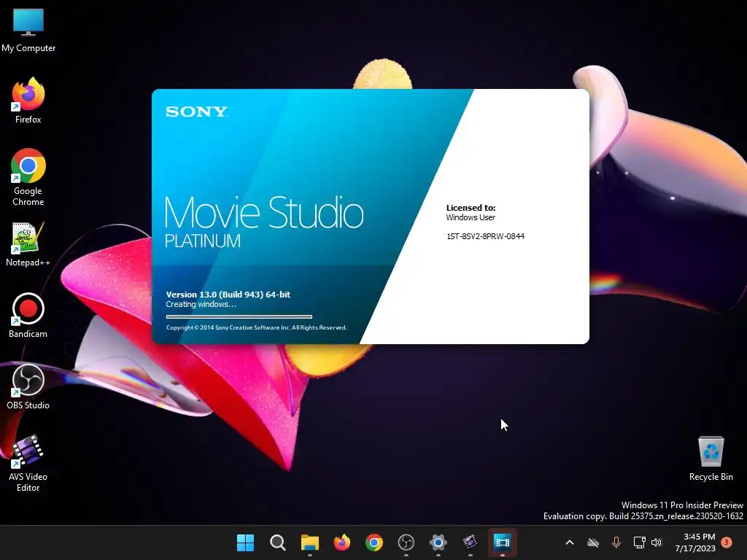747x560 pixels.
Task: Click the Movie Studio title text
Action: [264, 212]
